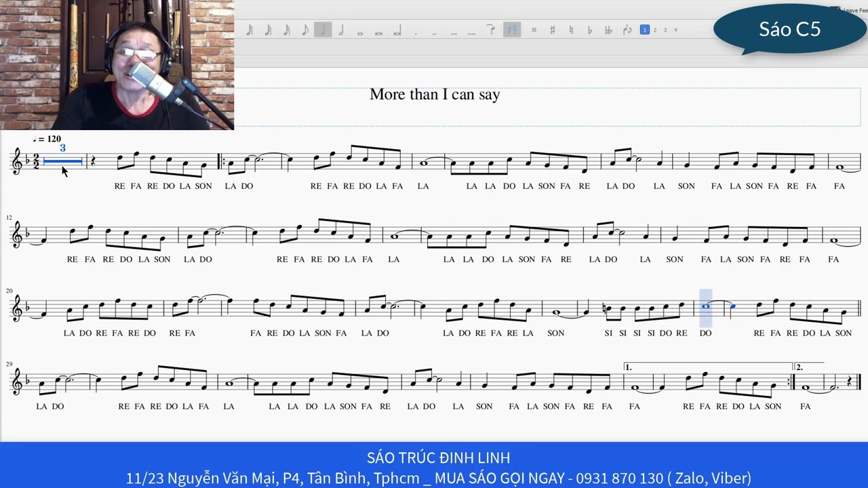The image size is (868, 488).
Task: Toggle the rest input button
Action: (512, 30)
